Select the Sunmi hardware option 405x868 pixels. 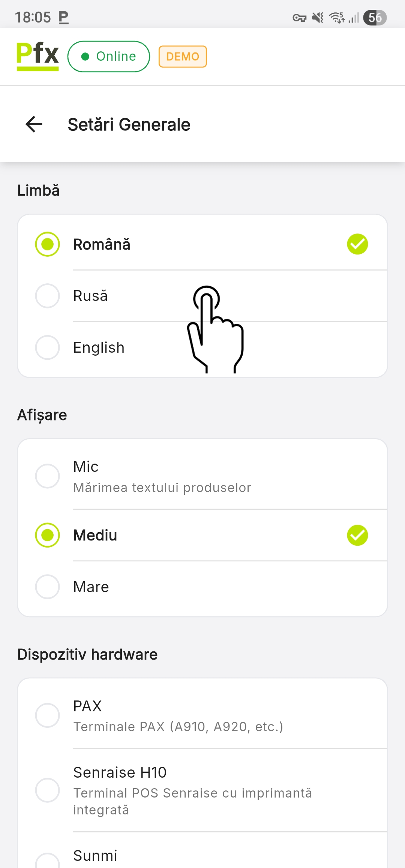[x=48, y=861]
